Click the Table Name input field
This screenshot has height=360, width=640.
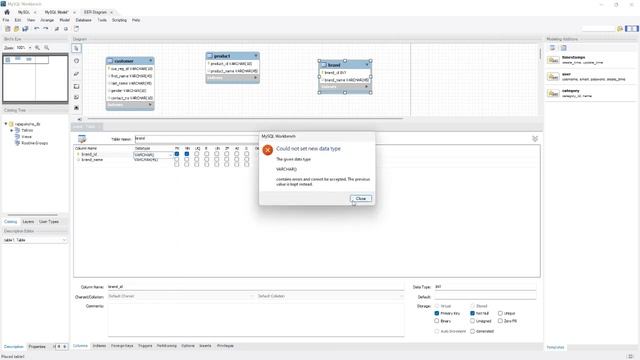click(196, 139)
